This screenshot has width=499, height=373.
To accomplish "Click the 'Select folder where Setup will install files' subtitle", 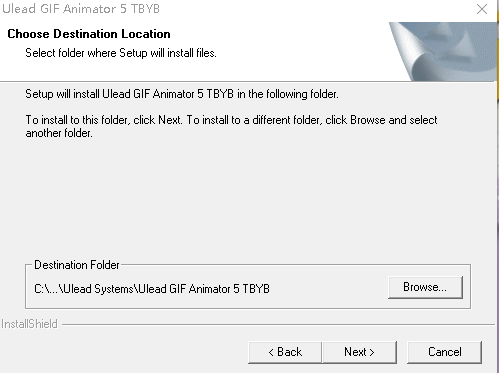I will pyautogui.click(x=121, y=53).
